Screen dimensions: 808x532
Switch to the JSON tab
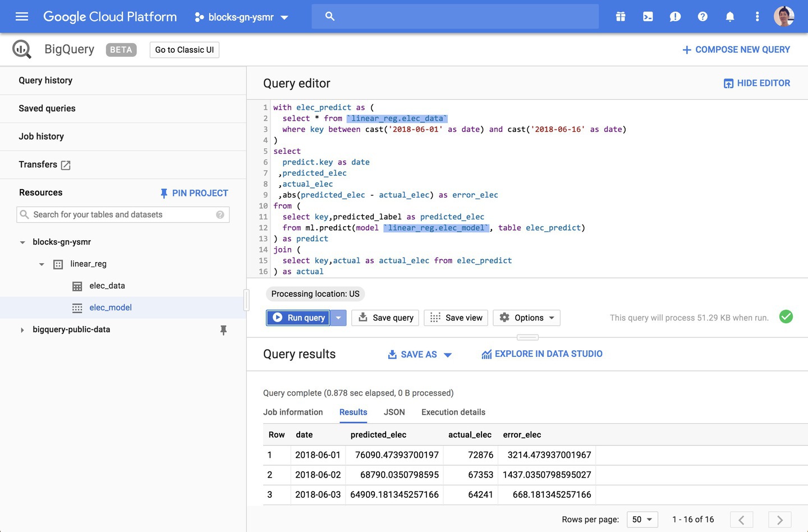[394, 412]
